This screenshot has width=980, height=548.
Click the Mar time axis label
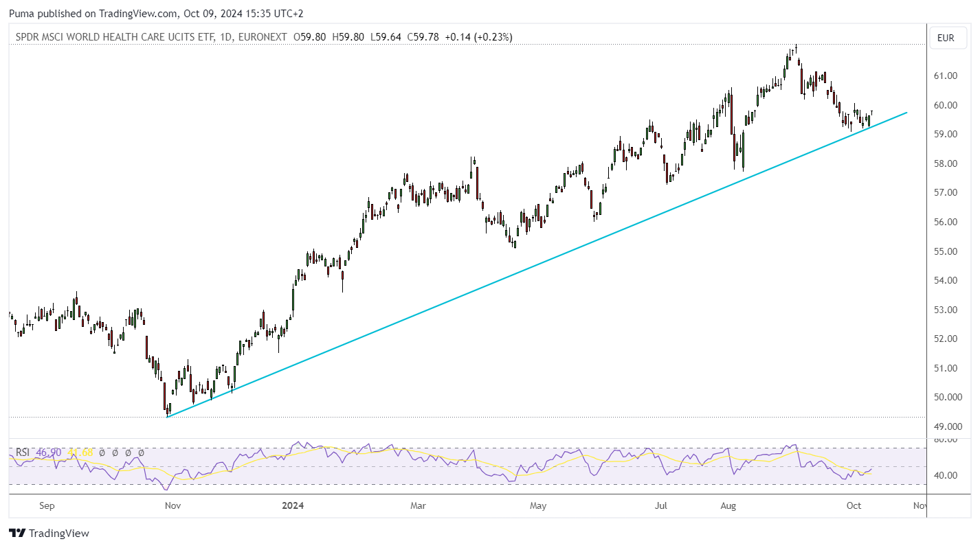click(418, 506)
